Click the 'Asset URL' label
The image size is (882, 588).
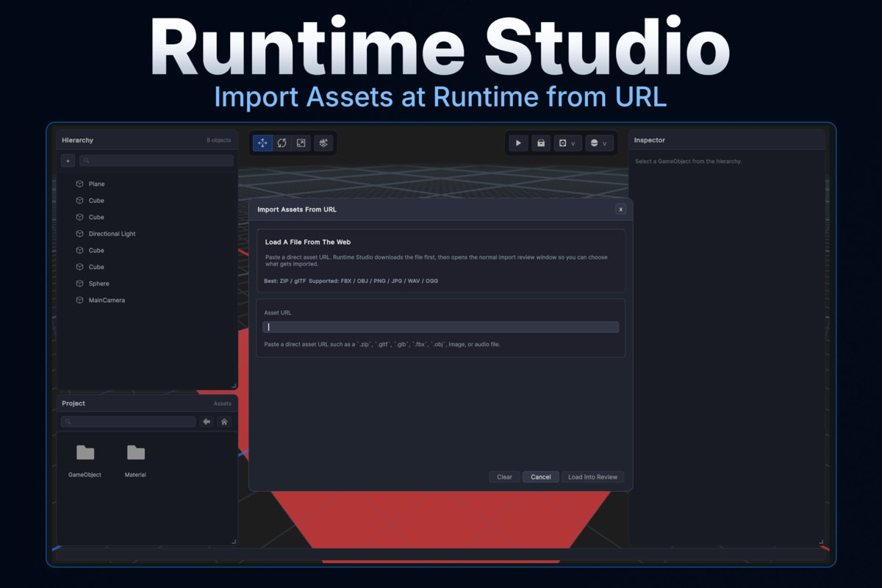click(278, 313)
